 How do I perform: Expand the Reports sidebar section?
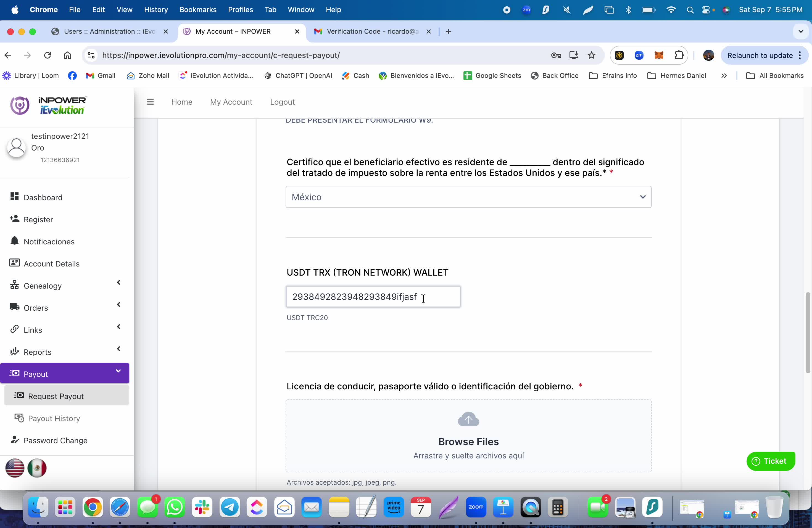pyautogui.click(x=118, y=349)
